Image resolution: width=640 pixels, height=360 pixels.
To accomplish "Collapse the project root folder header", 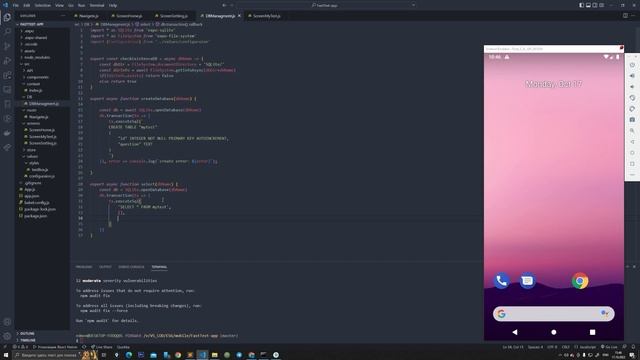I will click(31, 24).
